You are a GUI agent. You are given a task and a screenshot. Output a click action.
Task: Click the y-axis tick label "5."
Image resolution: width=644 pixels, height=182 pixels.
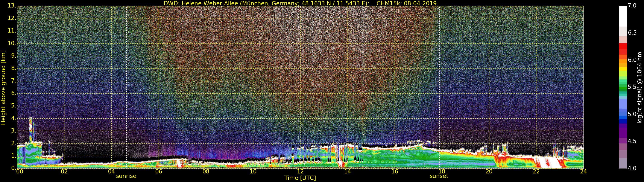(x=14, y=106)
